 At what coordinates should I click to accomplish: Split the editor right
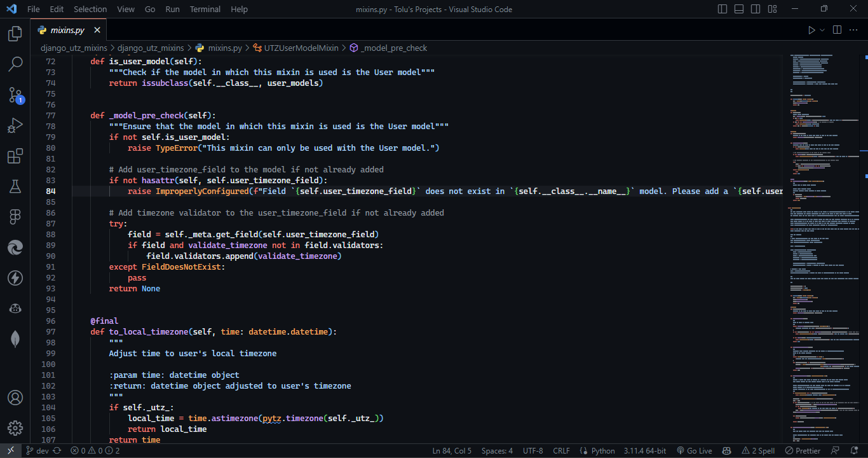click(837, 30)
